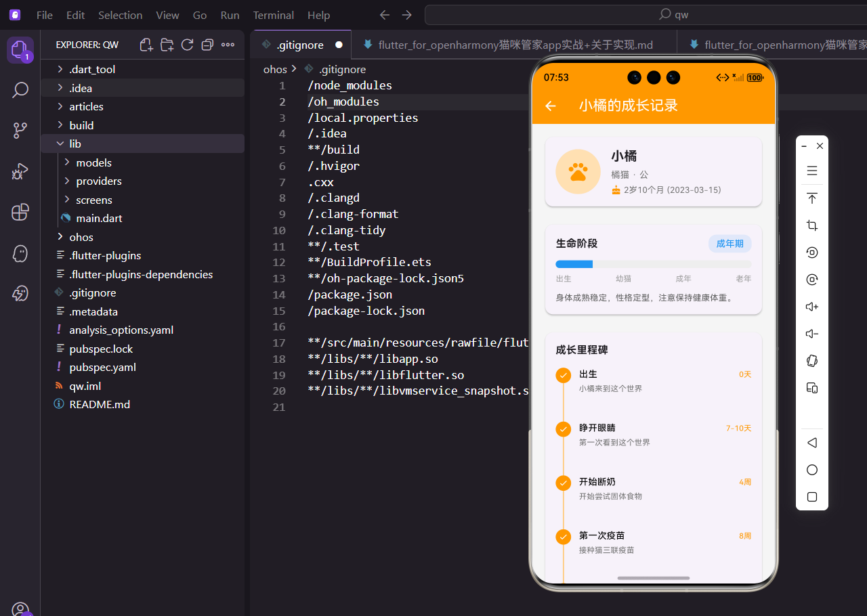Create a new folder in Explorer
867x616 pixels.
pyautogui.click(x=167, y=45)
